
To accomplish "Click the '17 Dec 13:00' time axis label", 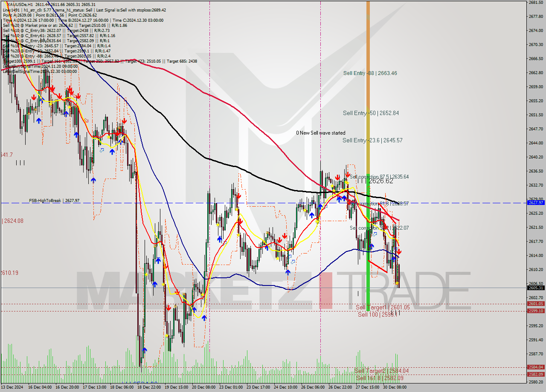I will 94,387.
